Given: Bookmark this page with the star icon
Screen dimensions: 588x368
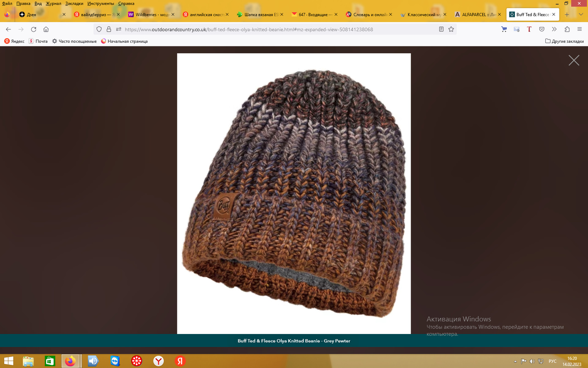Looking at the screenshot, I should (x=451, y=29).
